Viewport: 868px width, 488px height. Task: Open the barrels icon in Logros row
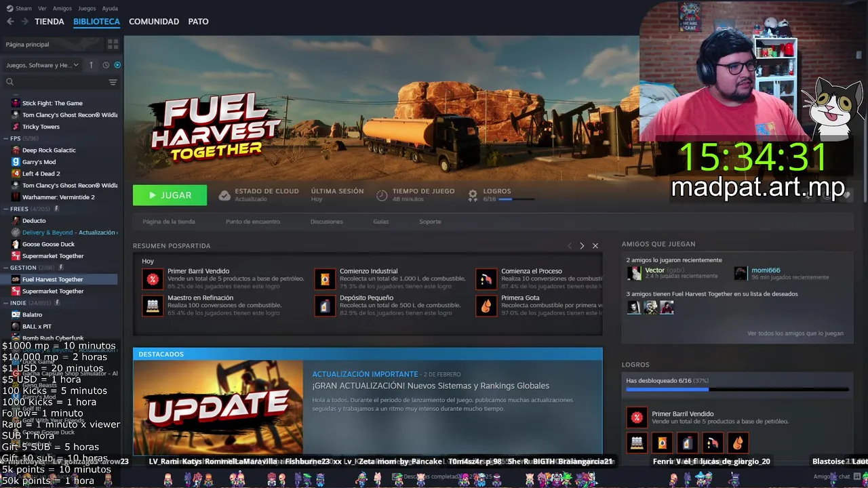pos(637,443)
